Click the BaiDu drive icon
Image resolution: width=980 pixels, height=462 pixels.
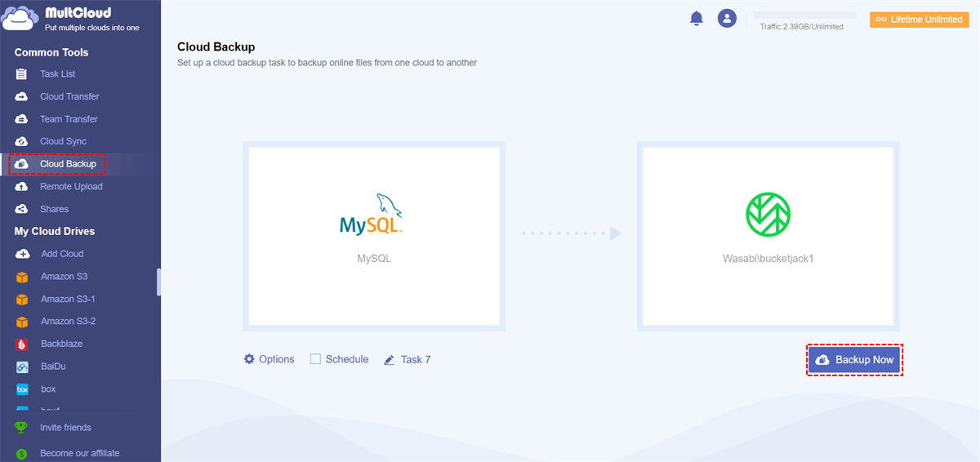[22, 367]
